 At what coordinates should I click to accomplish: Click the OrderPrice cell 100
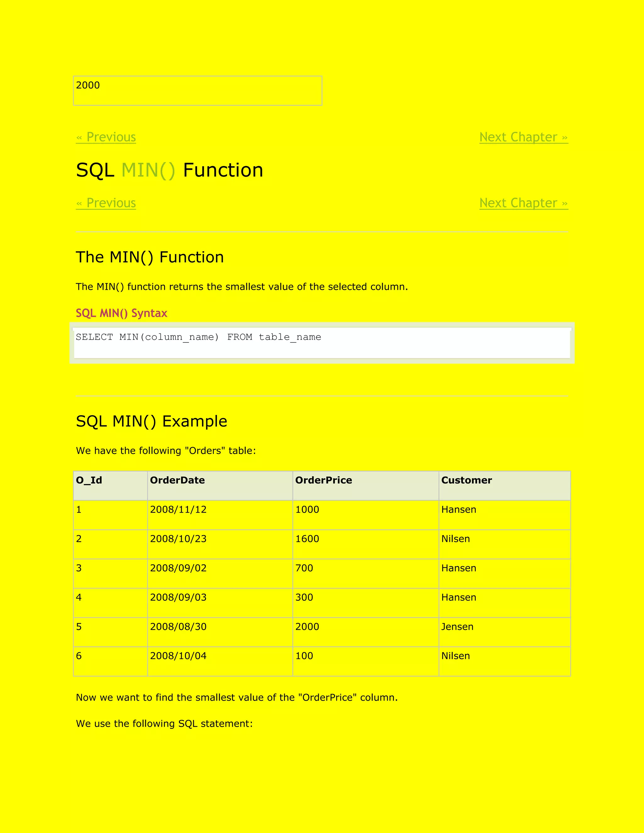click(x=365, y=661)
